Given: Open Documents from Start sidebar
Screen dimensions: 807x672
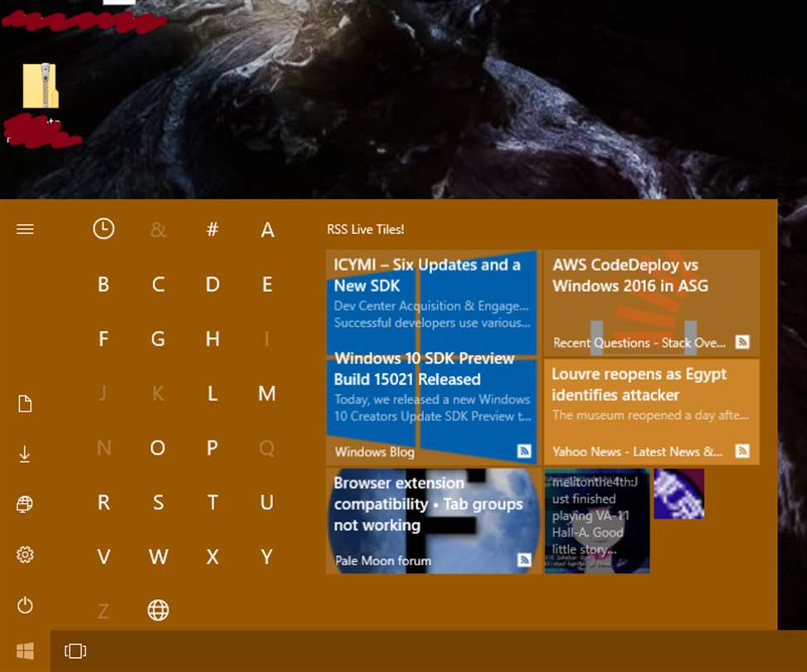Looking at the screenshot, I should point(25,404).
